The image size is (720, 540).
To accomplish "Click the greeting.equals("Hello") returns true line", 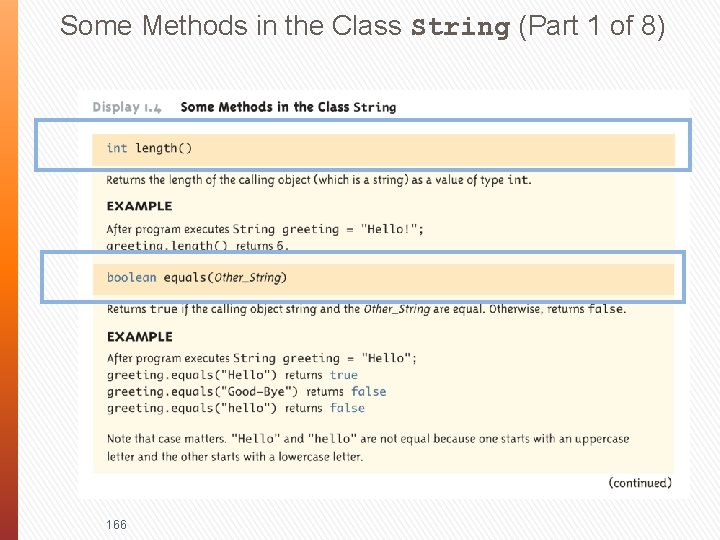I will pos(232,375).
